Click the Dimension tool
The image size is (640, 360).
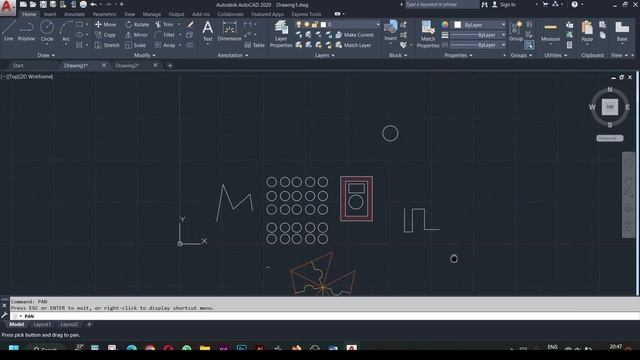[x=229, y=31]
